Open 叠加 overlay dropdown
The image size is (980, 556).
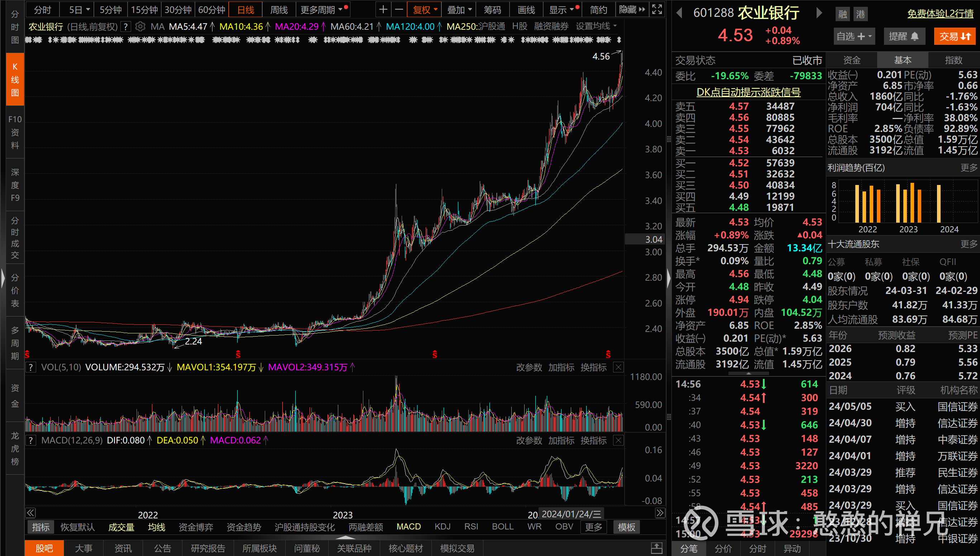point(459,10)
